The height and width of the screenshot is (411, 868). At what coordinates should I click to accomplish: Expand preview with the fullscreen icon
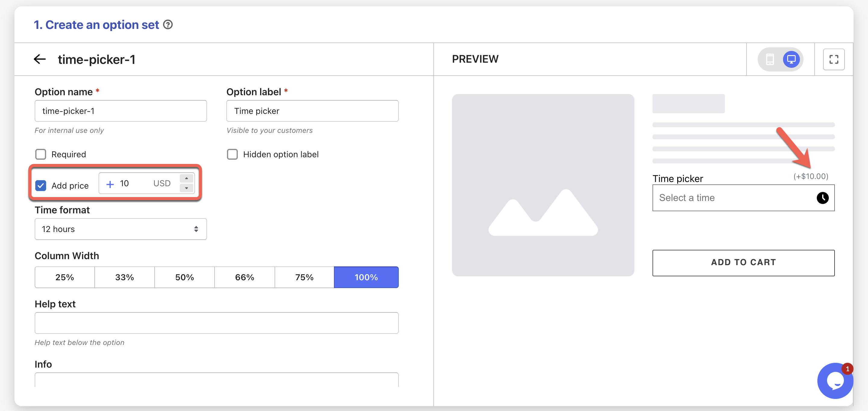[833, 59]
